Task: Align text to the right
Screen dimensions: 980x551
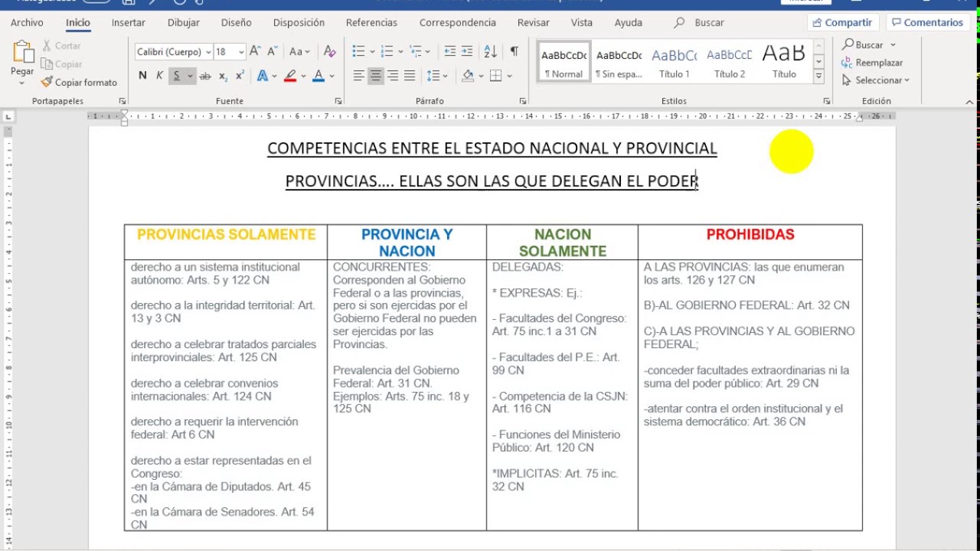Action: pyautogui.click(x=393, y=76)
